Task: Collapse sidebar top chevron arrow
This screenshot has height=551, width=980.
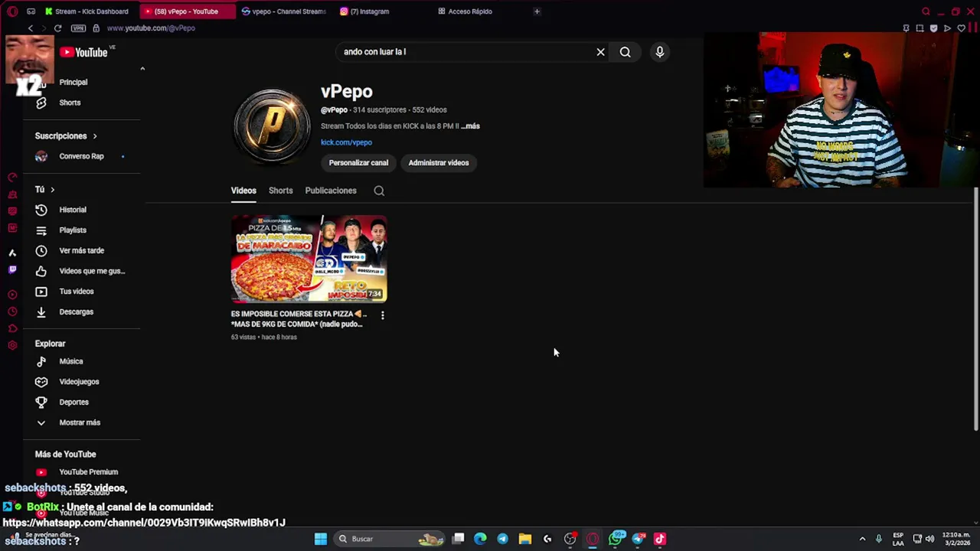Action: click(x=142, y=69)
